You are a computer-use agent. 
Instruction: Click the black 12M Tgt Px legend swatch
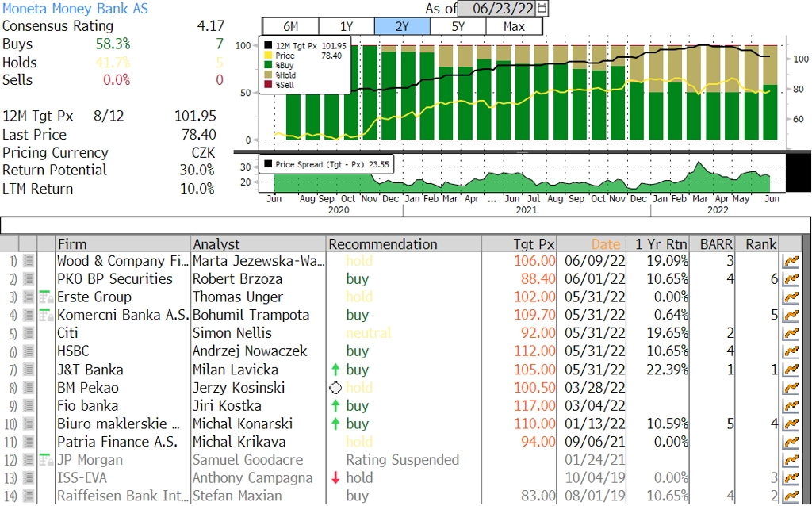coord(268,45)
